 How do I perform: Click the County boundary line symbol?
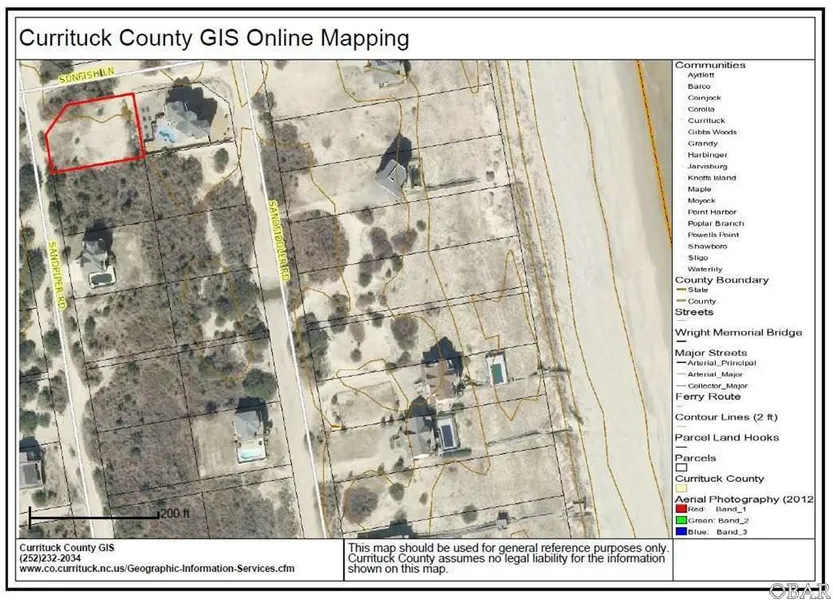[681, 301]
